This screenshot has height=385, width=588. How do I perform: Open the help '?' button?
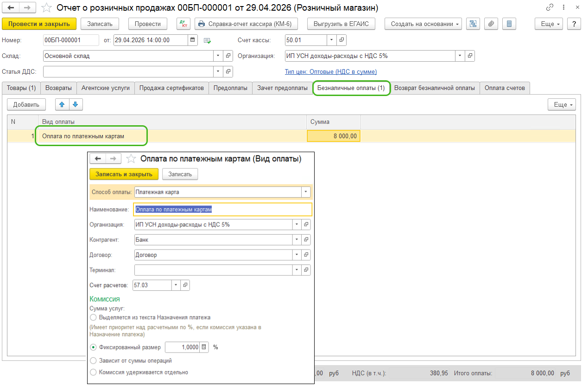click(574, 24)
